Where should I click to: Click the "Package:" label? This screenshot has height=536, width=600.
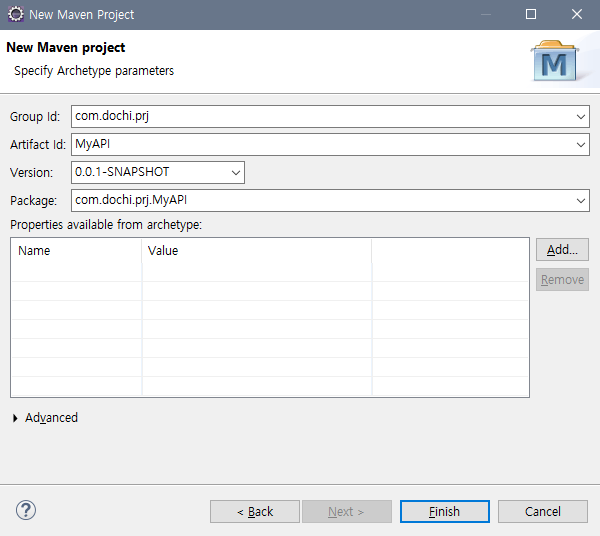(34, 201)
